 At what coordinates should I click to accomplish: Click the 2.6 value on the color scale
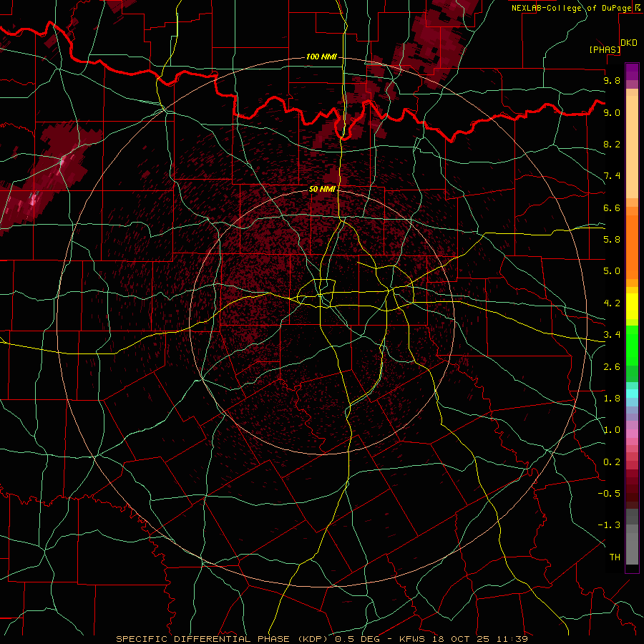point(612,367)
